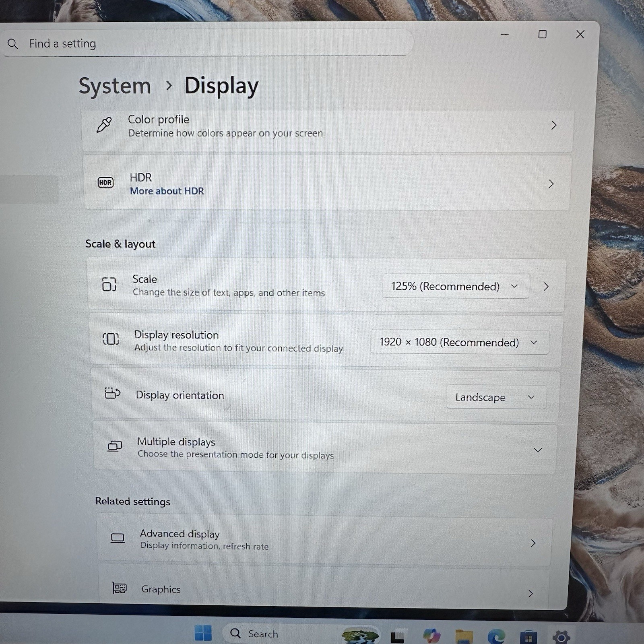The width and height of the screenshot is (644, 644).
Task: Open Advanced display settings
Action: pyautogui.click(x=324, y=540)
